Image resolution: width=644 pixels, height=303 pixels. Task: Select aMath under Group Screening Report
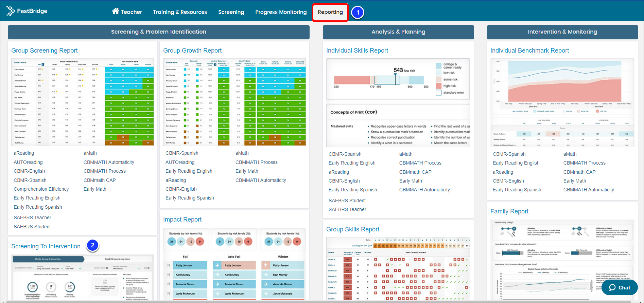[x=90, y=153]
